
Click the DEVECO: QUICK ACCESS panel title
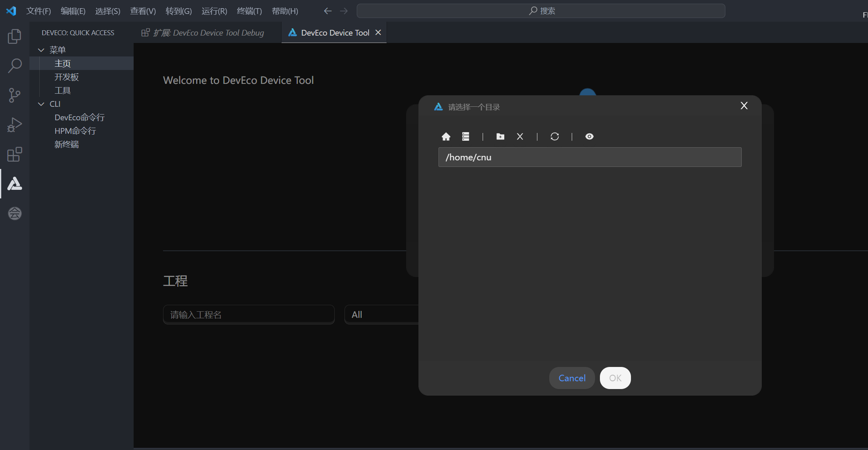pyautogui.click(x=78, y=33)
